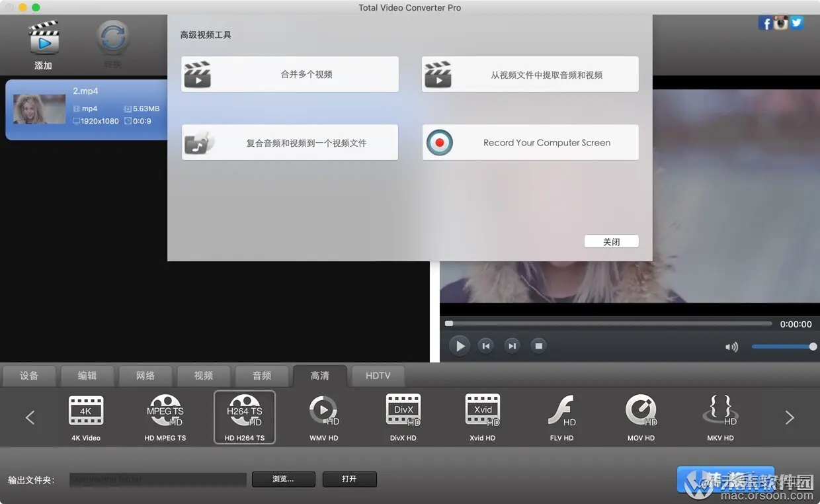Click 从视频文件中提取音频和视频 button

pos(530,74)
